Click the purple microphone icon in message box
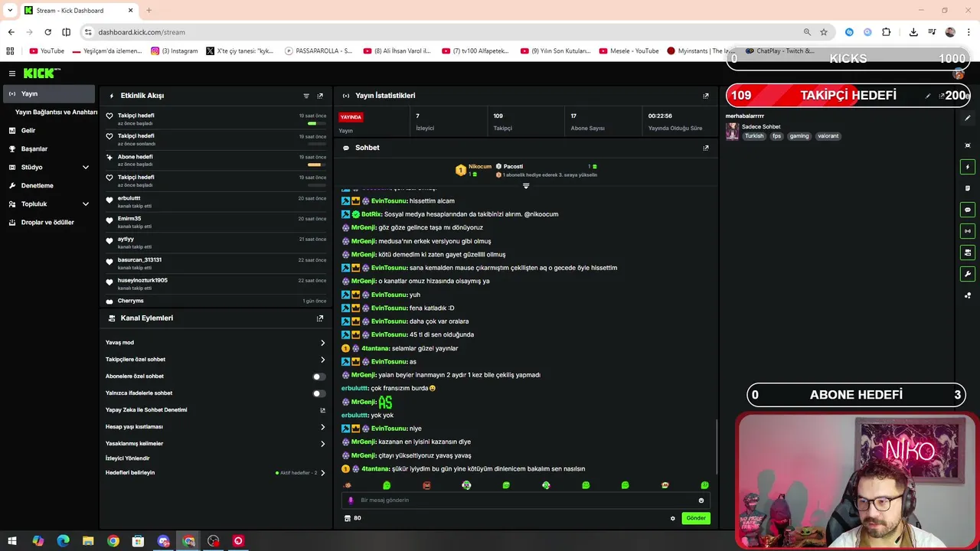This screenshot has width=980, height=551. (x=351, y=500)
